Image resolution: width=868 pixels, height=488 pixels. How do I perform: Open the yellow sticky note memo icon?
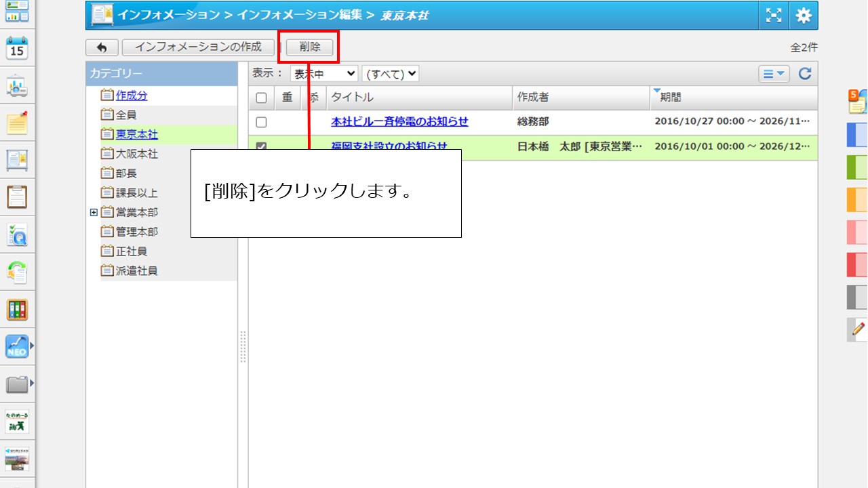click(17, 123)
